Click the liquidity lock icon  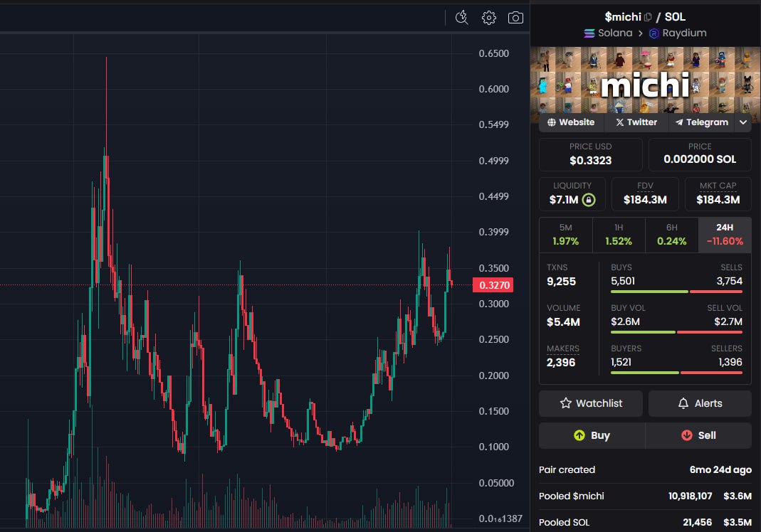(x=589, y=200)
